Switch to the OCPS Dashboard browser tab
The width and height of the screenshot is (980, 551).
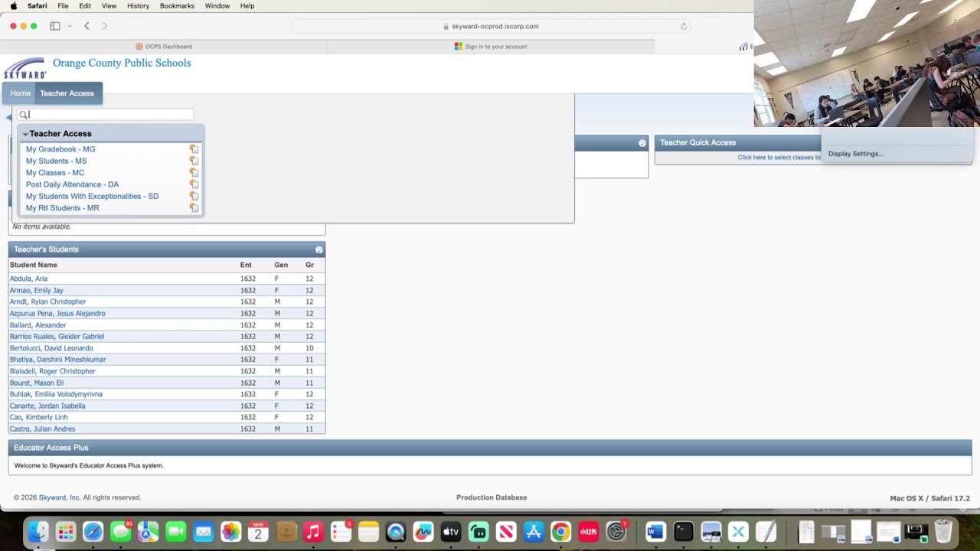pos(164,47)
